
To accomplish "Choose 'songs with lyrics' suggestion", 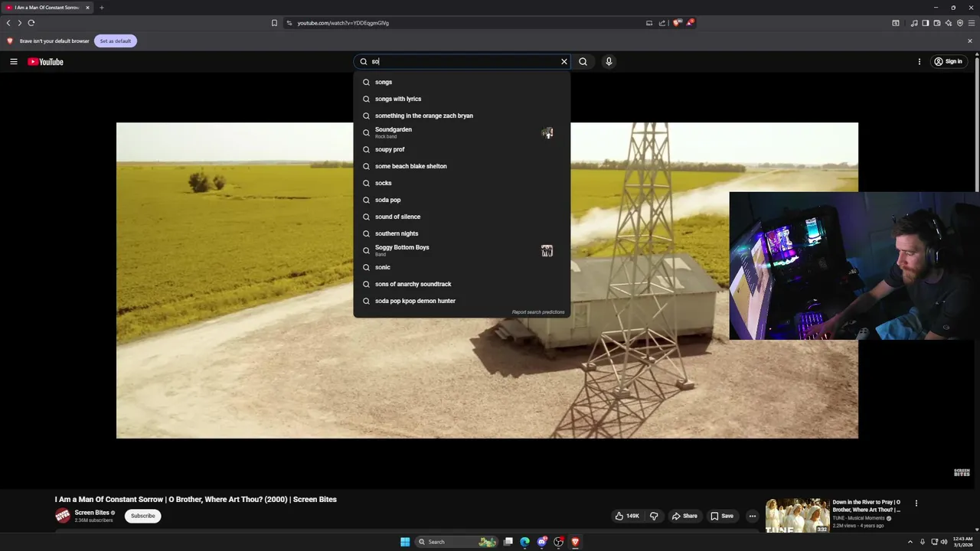I will [462, 99].
